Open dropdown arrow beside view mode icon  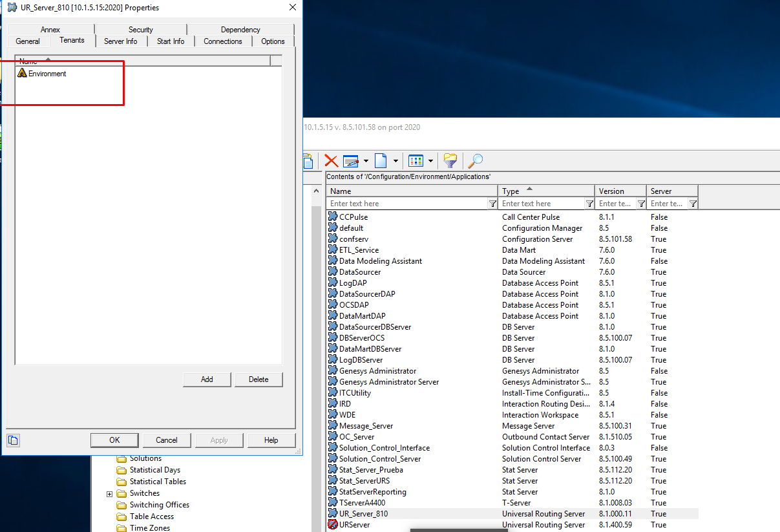pyautogui.click(x=431, y=161)
